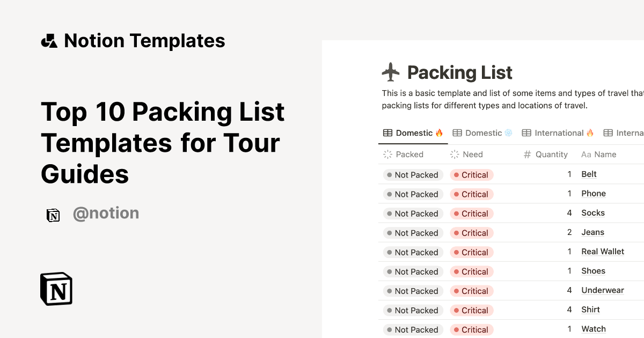Click the Notion Templates logo mark
Image resolution: width=644 pixels, height=338 pixels.
49,40
